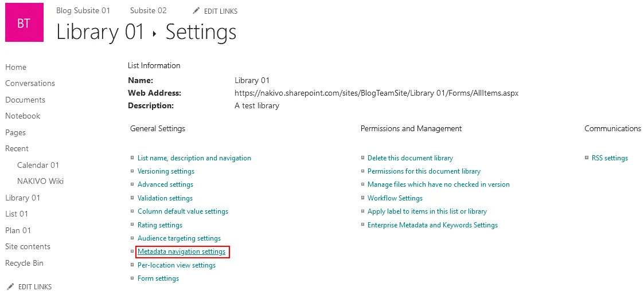Click the pink BT site logo
Image resolution: width=644 pixels, height=291 pixels.
tap(24, 23)
